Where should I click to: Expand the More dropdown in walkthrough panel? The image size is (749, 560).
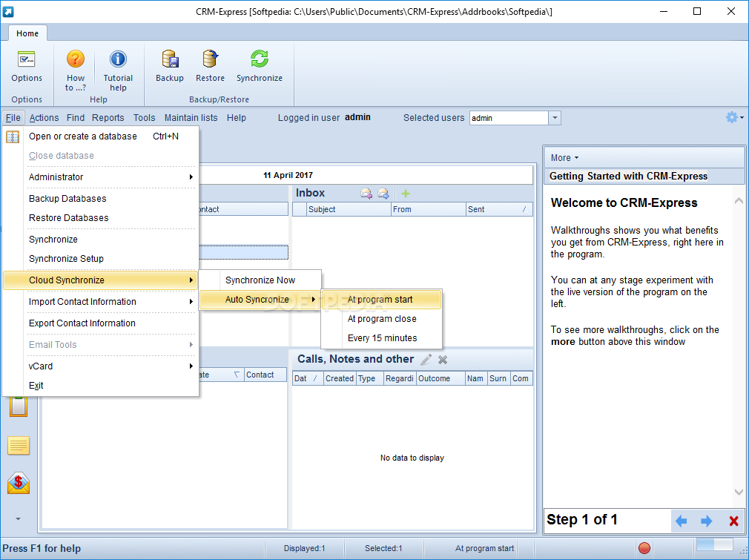(x=564, y=158)
